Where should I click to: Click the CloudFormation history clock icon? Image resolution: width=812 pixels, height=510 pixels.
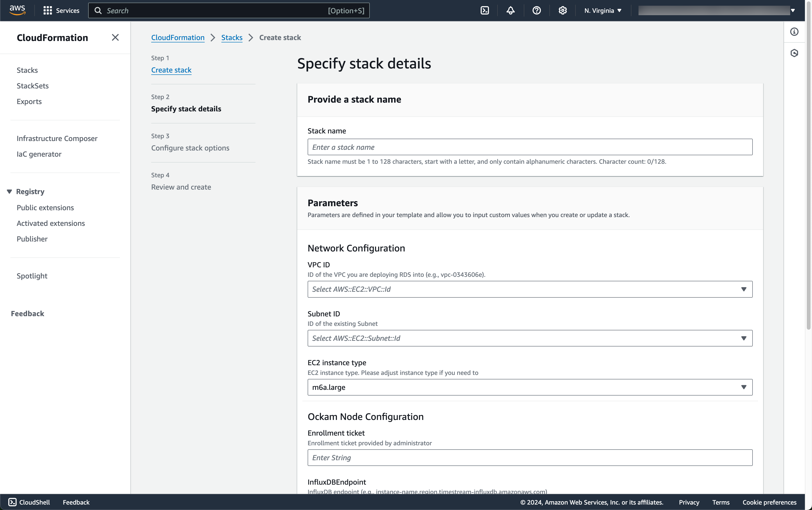pos(795,53)
